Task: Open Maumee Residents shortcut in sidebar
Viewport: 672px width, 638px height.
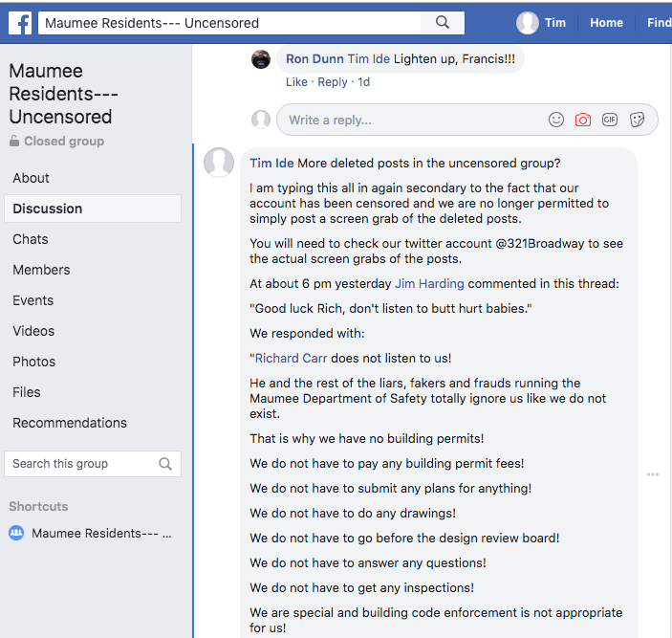Action: (101, 534)
